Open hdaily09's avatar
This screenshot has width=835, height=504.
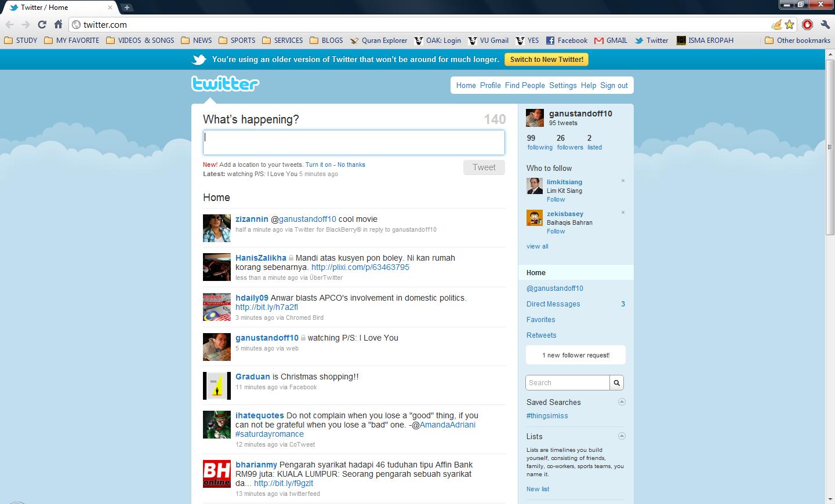click(x=217, y=307)
